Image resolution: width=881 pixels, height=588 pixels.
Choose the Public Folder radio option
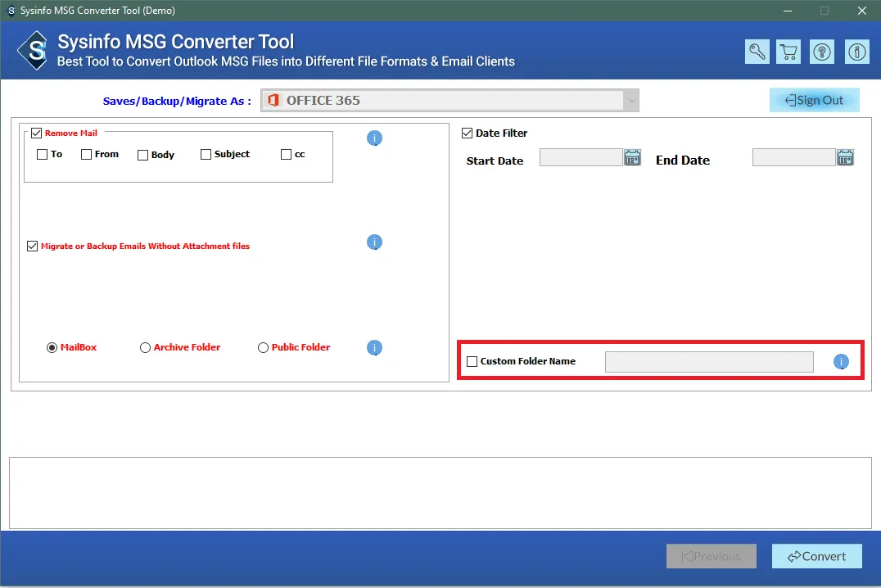263,347
